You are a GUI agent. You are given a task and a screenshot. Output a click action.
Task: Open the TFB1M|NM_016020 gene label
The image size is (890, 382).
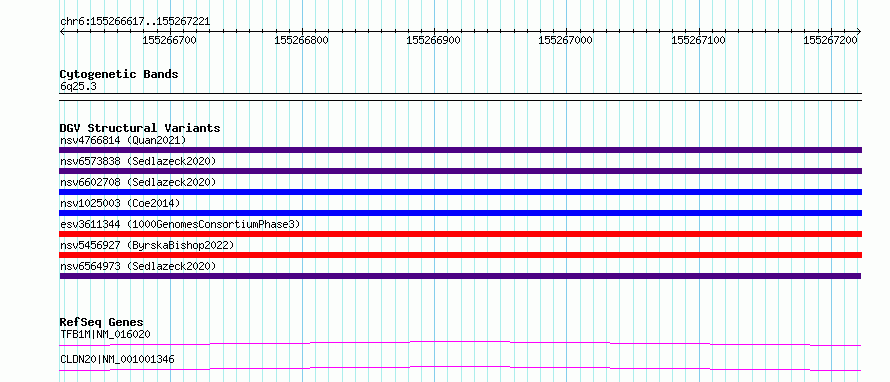[x=105, y=334]
